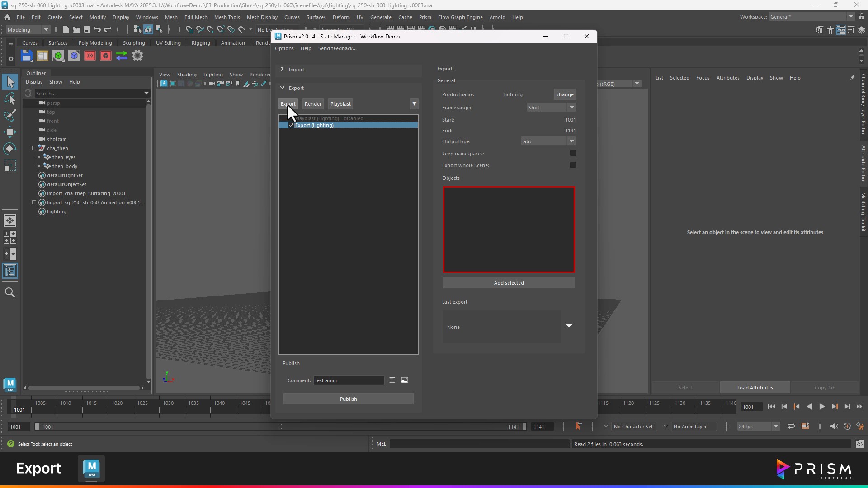The height and width of the screenshot is (488, 868).
Task: Click the audio speaker icon near fps
Action: [x=834, y=427]
